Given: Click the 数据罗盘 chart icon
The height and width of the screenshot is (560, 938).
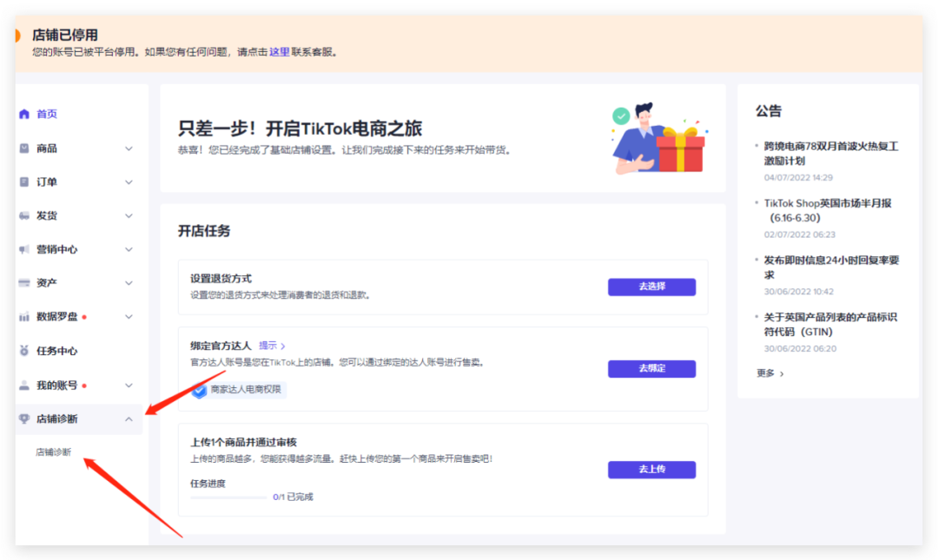Looking at the screenshot, I should (24, 317).
